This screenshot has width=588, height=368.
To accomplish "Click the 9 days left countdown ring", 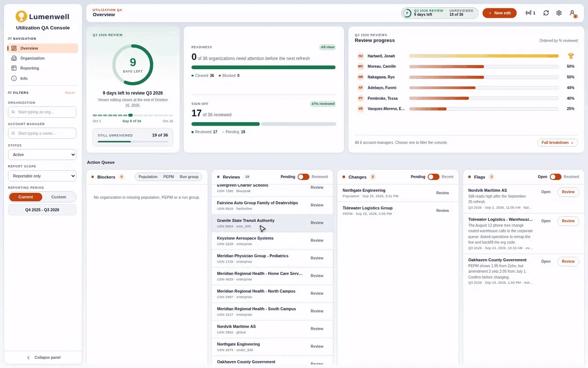I will pyautogui.click(x=133, y=65).
